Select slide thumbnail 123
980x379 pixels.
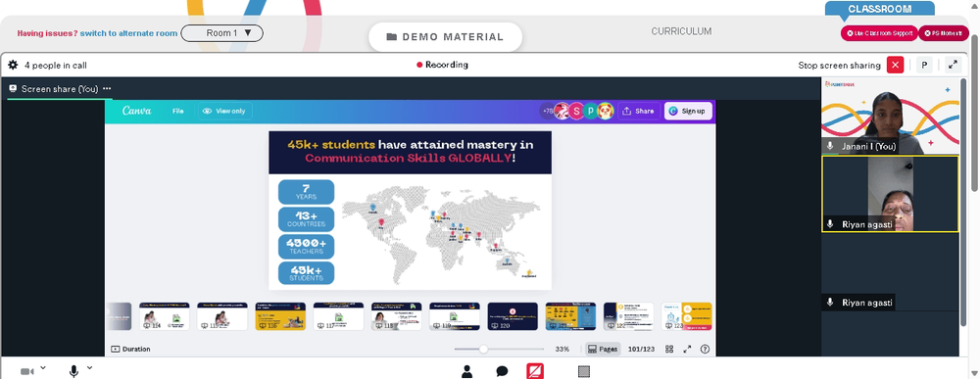(686, 316)
